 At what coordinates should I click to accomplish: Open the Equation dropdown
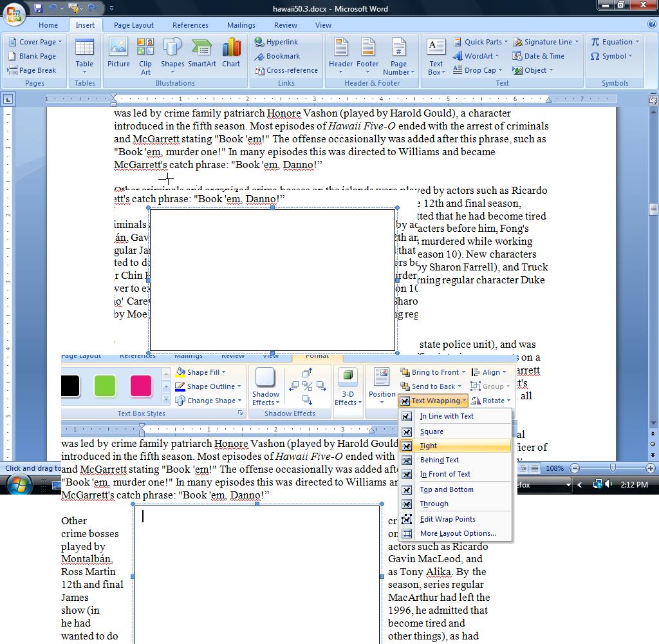click(615, 42)
